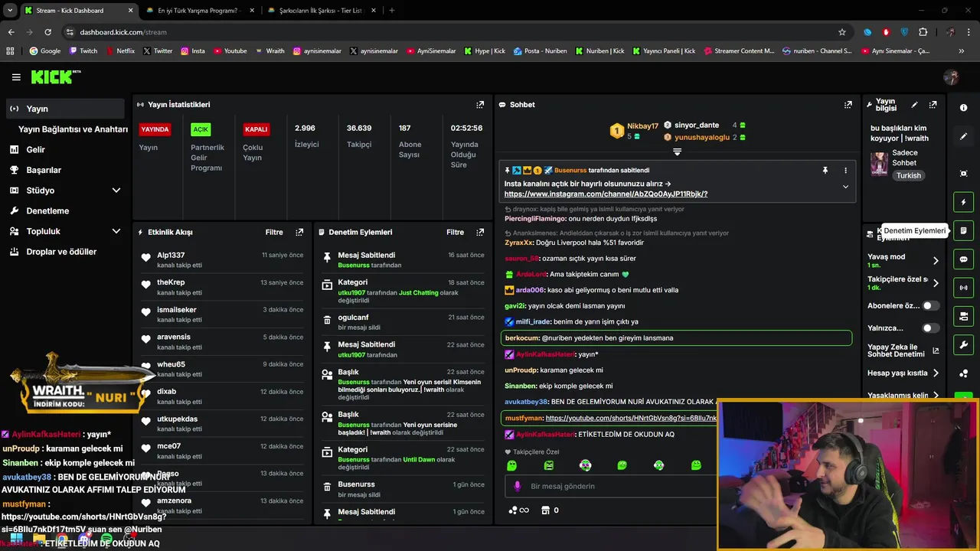Select Yayın in the sidebar
The image size is (980, 551).
[x=64, y=109]
